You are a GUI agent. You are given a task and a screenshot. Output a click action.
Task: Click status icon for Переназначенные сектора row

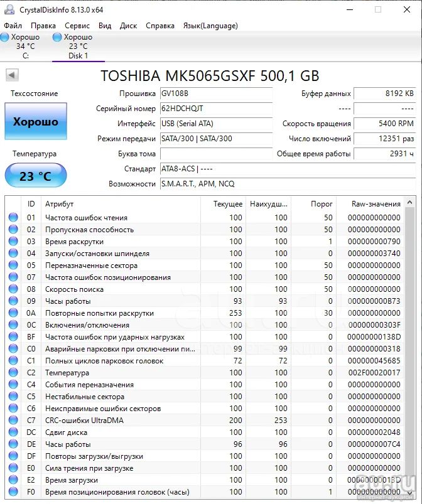pos(13,265)
